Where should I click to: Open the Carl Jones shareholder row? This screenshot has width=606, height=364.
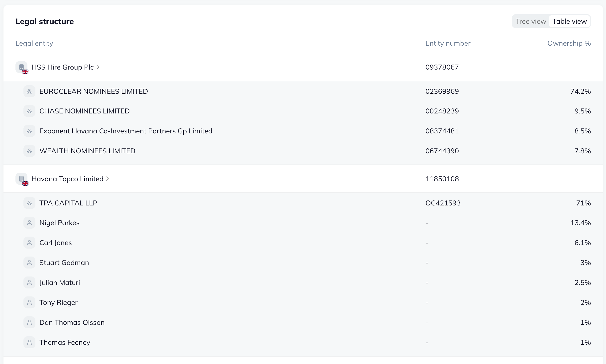[56, 243]
